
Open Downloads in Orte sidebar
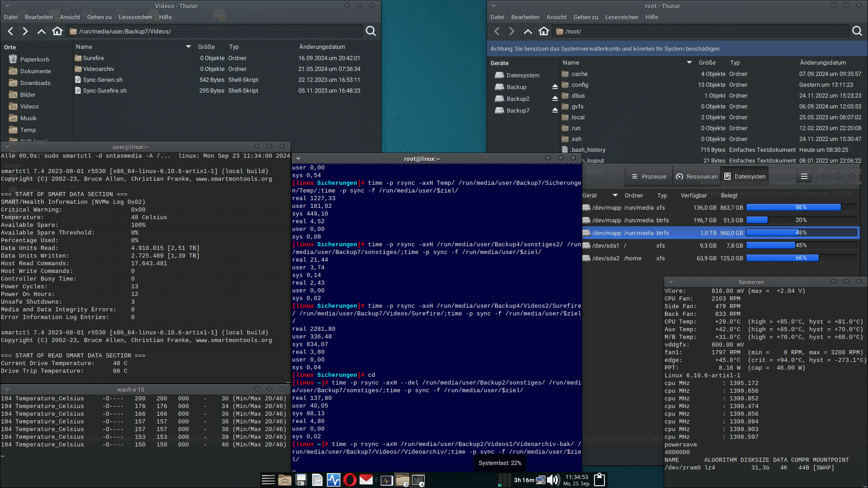(x=35, y=83)
